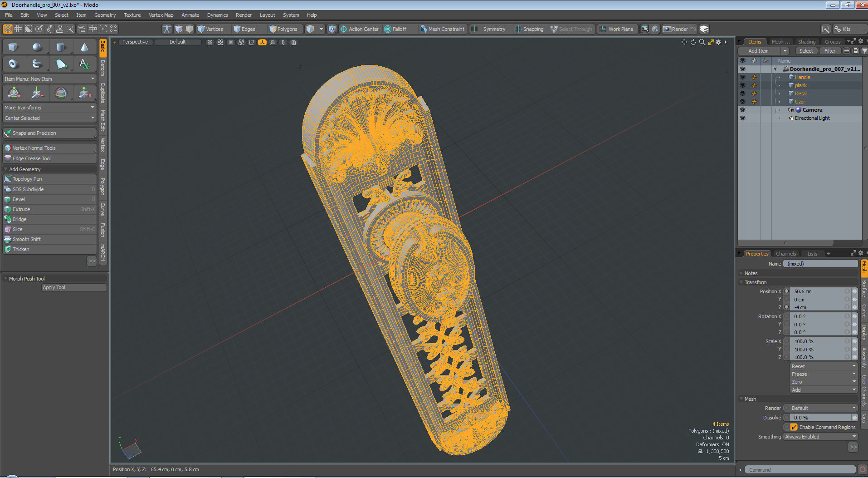Switch to the Deform vertical tab
Viewport: 868px width, 478px height.
(103, 68)
